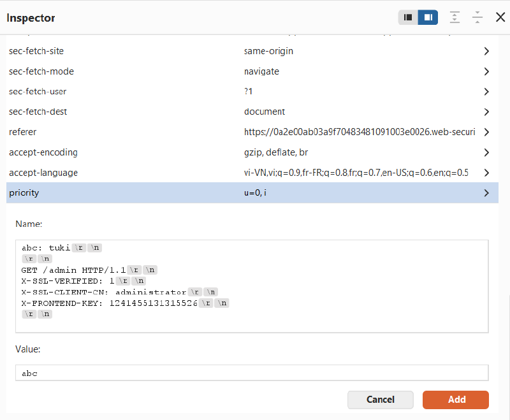This screenshot has height=420, width=510.
Task: Select the highlighted priority header name
Action: [x=24, y=192]
